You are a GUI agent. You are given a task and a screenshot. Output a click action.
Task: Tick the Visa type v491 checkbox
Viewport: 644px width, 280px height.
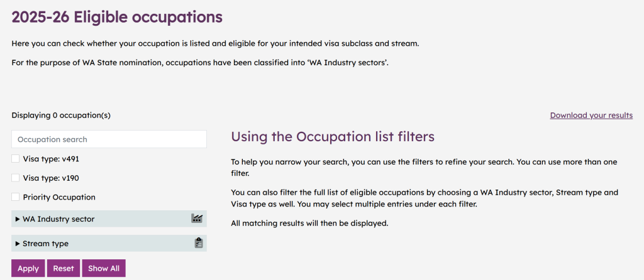tap(16, 159)
